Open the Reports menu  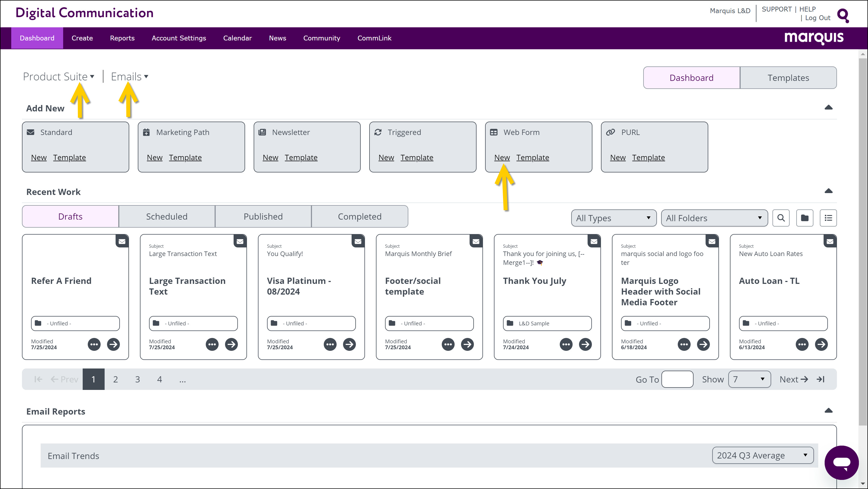(122, 38)
